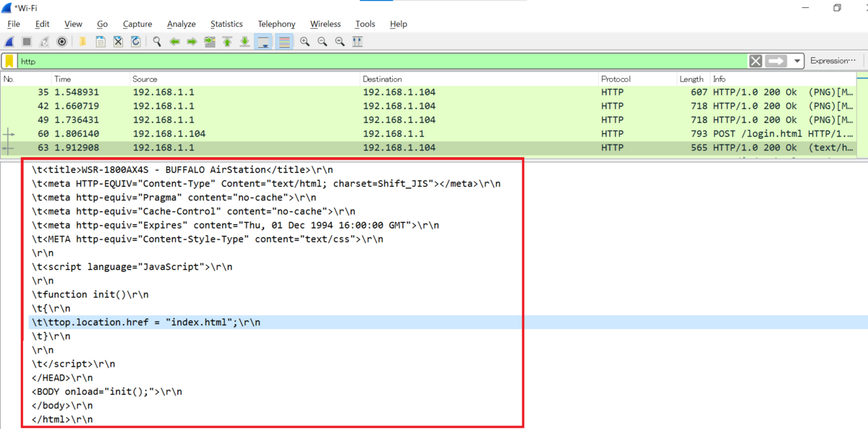Open the Expression builder
868x429 pixels.
click(833, 61)
